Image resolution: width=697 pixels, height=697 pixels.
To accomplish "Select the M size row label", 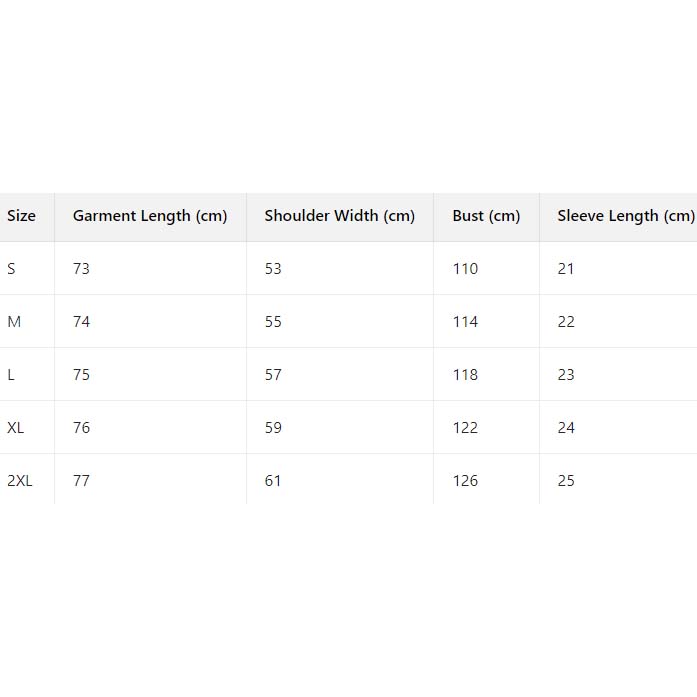I will tap(14, 322).
